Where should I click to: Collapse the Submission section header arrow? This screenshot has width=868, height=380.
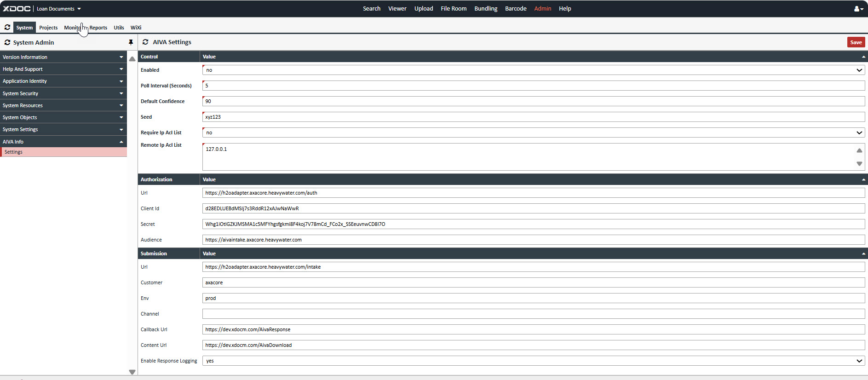[863, 254]
